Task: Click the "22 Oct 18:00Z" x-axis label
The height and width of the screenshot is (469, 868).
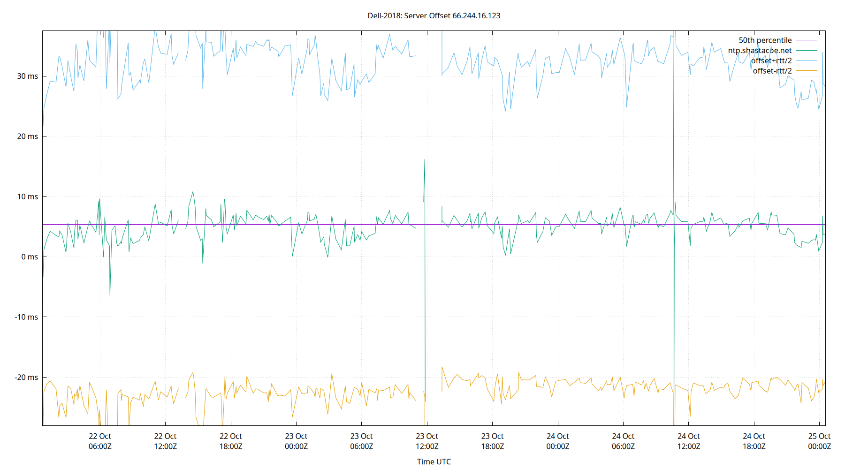Action: tap(231, 441)
